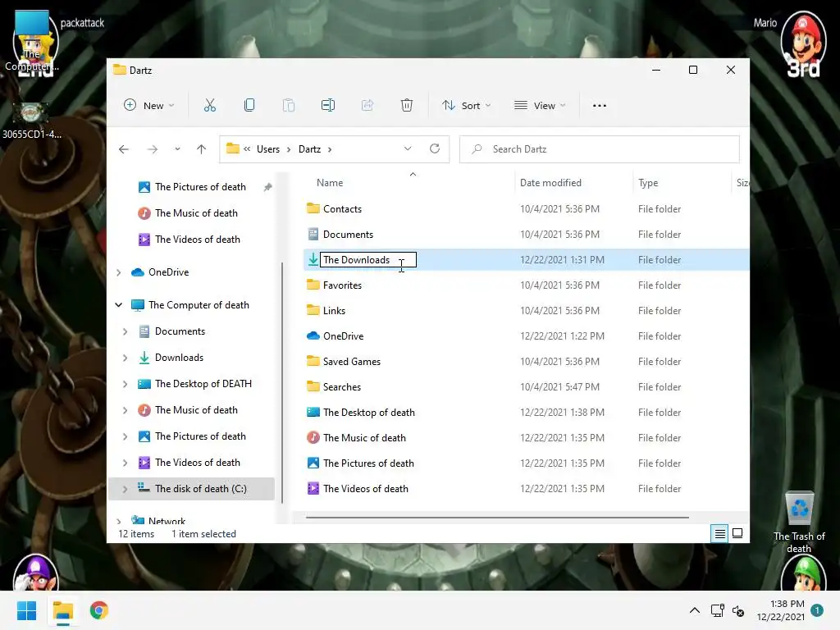Click the muted volume tray icon
This screenshot has width=840, height=630.
[x=738, y=610]
